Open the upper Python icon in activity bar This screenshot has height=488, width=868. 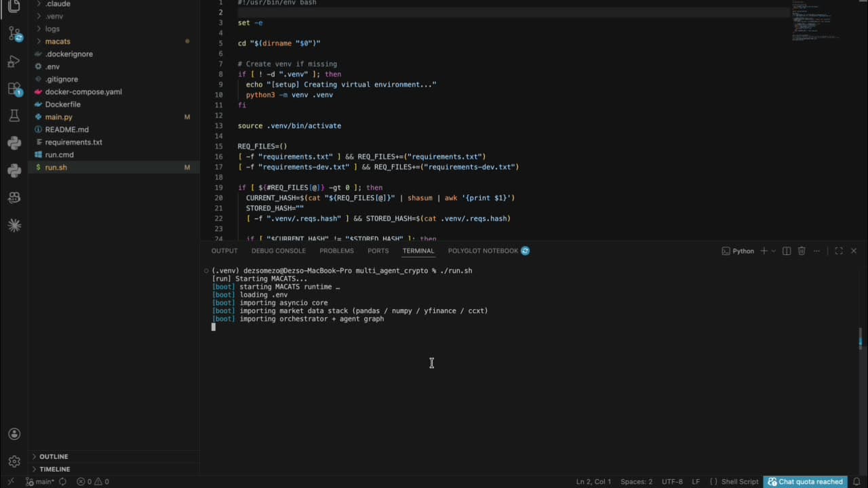pos(14,143)
